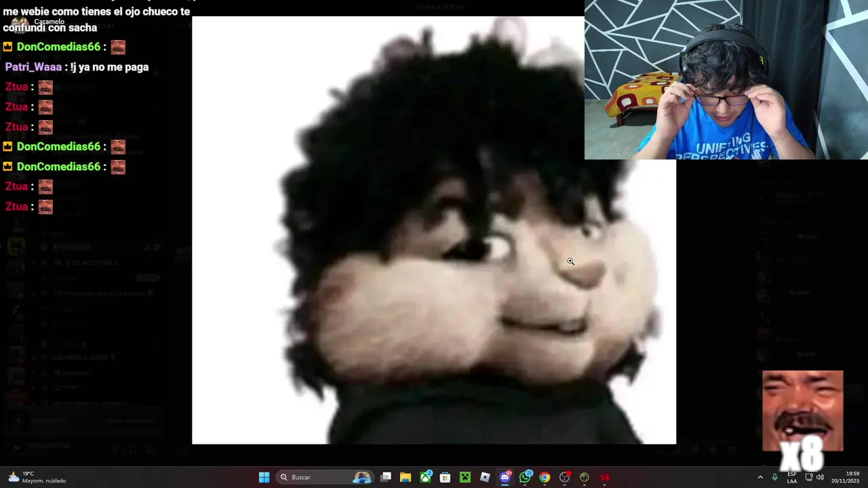Open the red app icon in taskbar

tap(604, 477)
